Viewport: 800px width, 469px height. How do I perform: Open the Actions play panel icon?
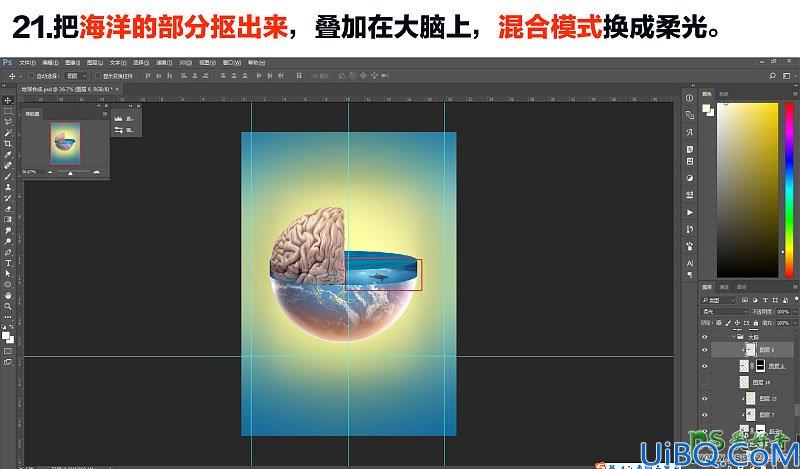click(x=690, y=212)
